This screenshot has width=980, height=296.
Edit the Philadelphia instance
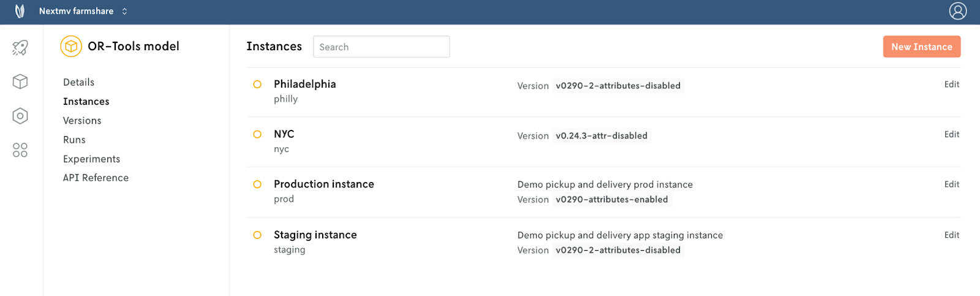click(951, 85)
